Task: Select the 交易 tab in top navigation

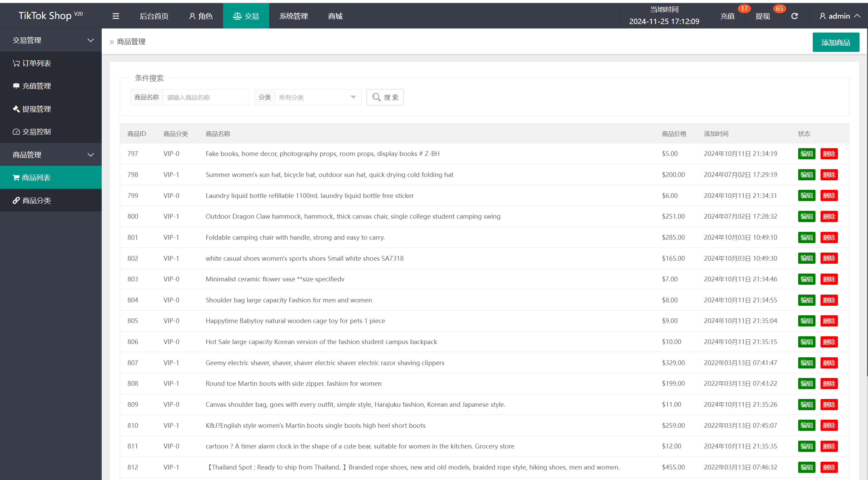Action: (246, 17)
